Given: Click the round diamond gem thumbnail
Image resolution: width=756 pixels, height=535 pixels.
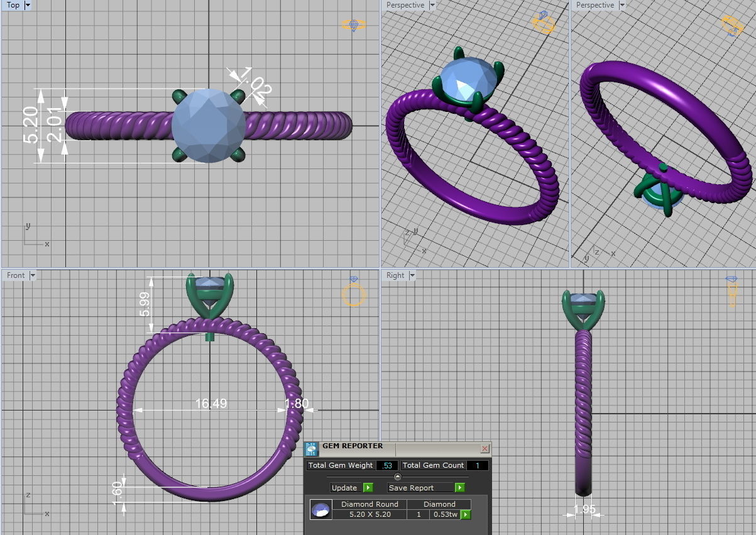Looking at the screenshot, I should [321, 509].
